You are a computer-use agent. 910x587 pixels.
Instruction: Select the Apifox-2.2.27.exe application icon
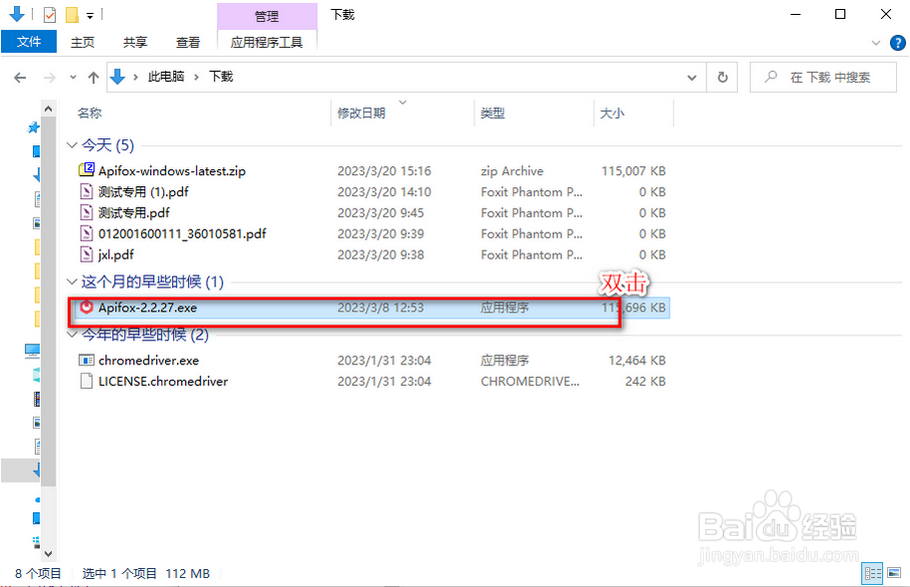click(86, 307)
